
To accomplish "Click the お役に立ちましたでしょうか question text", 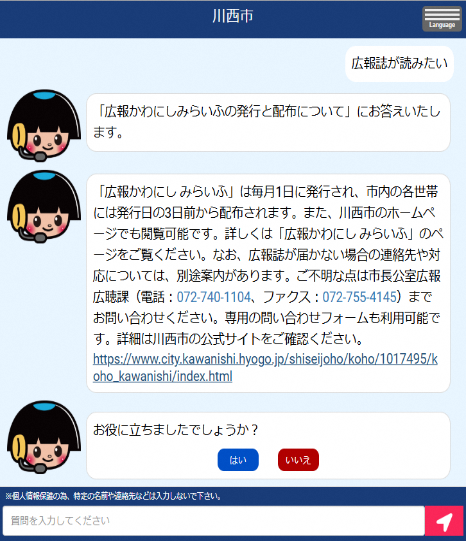I will [176, 430].
